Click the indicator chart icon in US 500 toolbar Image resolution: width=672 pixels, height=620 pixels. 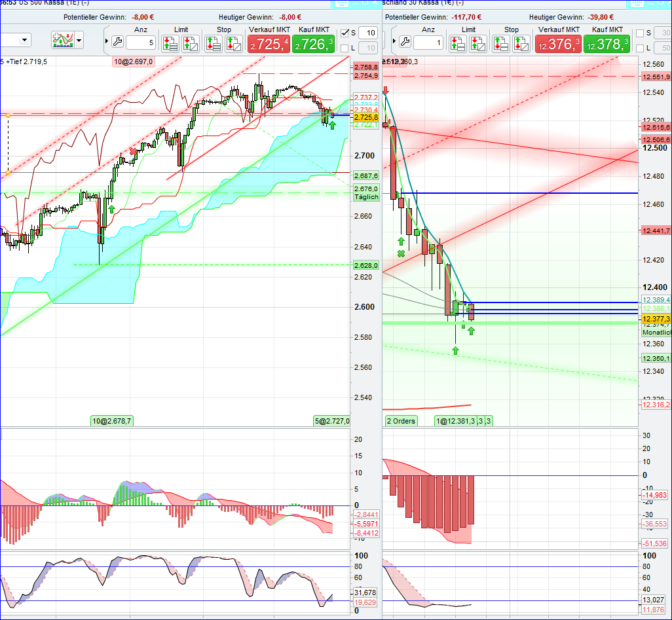click(x=63, y=41)
